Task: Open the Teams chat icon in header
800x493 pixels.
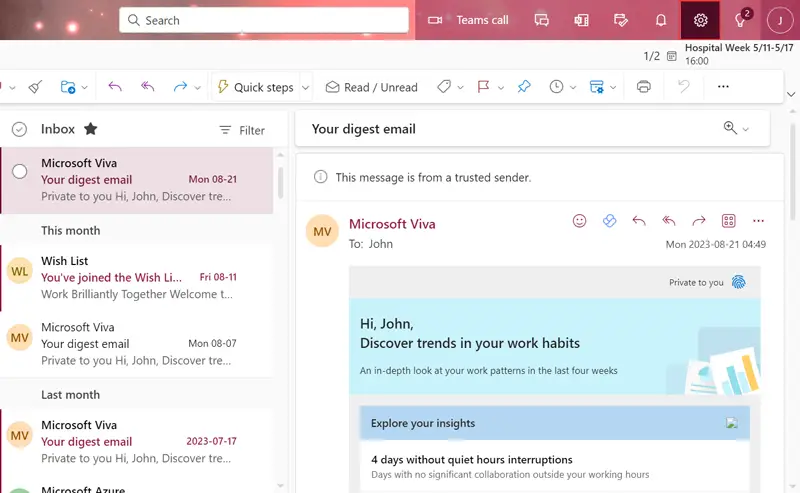Action: (541, 20)
